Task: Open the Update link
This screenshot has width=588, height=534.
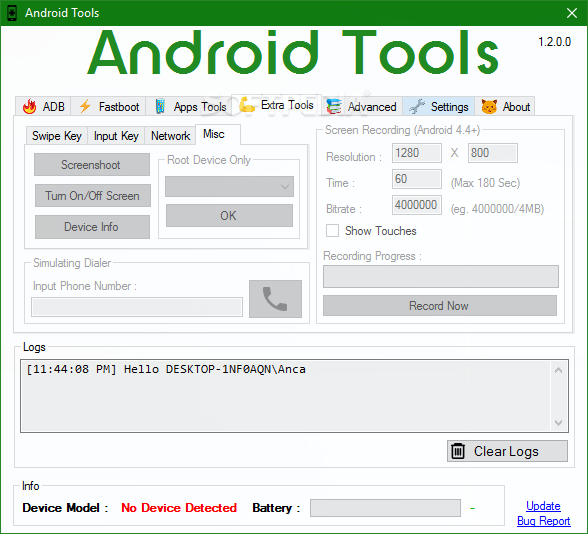Action: pyautogui.click(x=543, y=506)
